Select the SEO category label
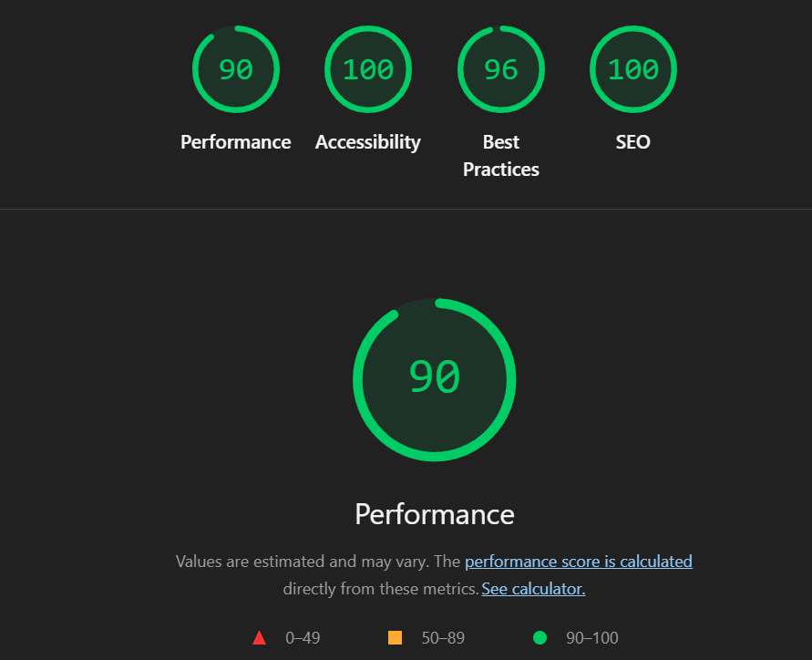The height and width of the screenshot is (660, 812). pyautogui.click(x=633, y=142)
